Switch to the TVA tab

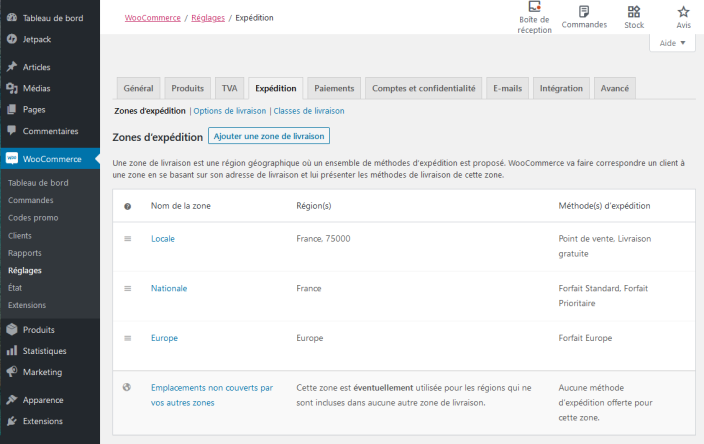tap(229, 88)
